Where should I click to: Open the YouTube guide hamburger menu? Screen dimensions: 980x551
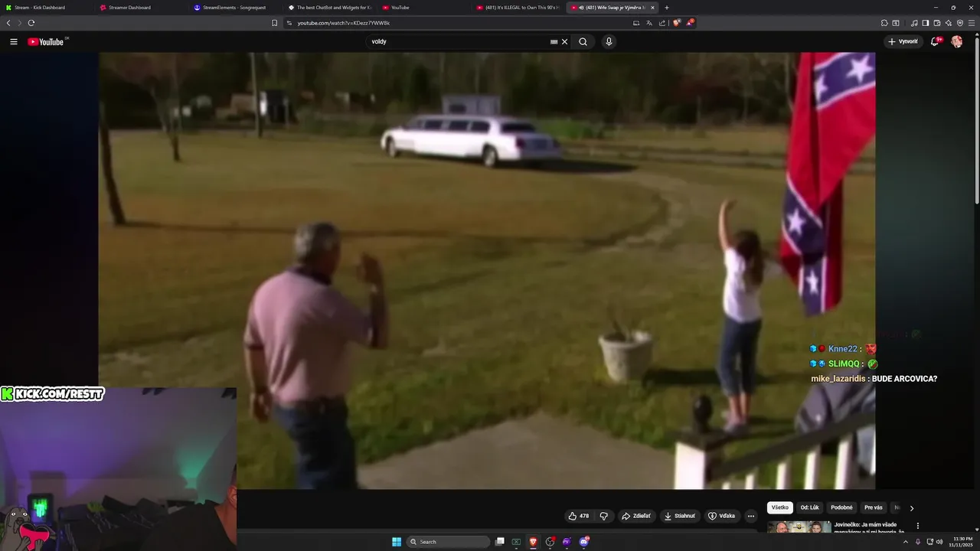coord(13,42)
